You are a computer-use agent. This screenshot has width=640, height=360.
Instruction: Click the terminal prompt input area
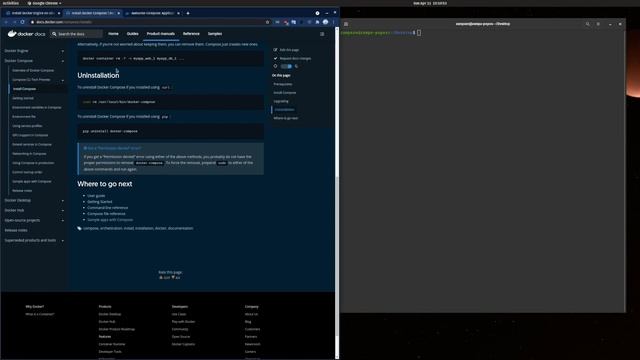click(419, 33)
